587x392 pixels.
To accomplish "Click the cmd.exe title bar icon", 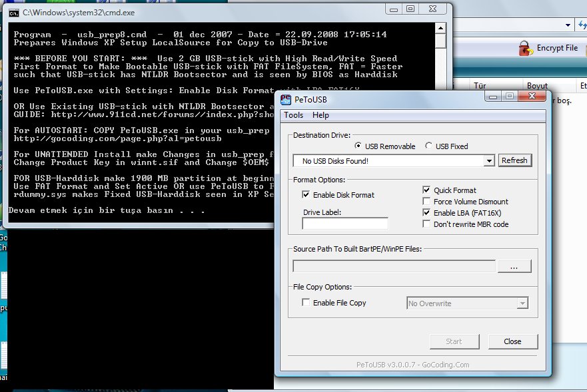I will tap(14, 13).
